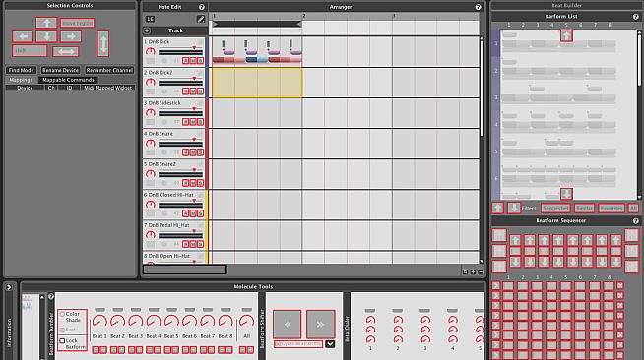
Task: Open Arranger help question mark
Action: [x=478, y=7]
